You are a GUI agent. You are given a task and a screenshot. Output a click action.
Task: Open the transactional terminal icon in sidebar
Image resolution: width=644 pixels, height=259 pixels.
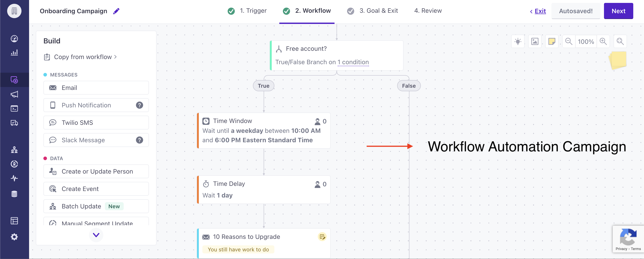point(14,108)
